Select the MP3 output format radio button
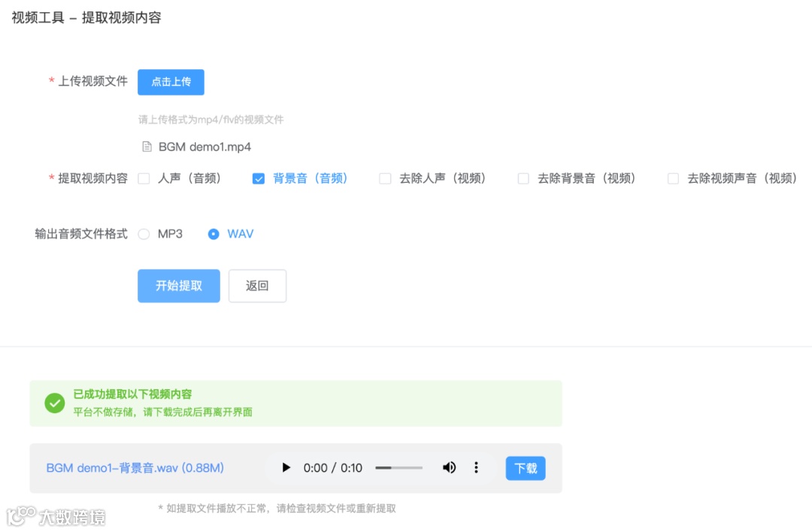 pos(143,234)
